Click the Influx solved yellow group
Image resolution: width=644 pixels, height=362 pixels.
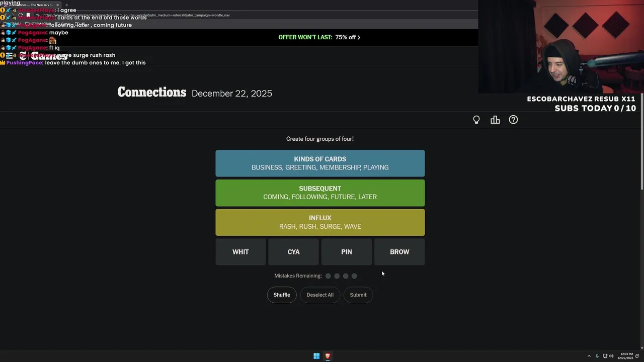tap(320, 222)
